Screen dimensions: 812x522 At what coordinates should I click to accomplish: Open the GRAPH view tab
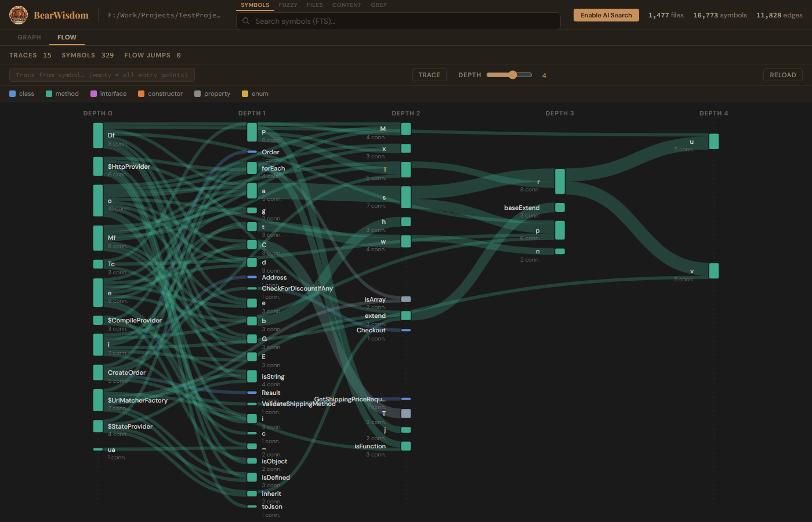point(29,37)
